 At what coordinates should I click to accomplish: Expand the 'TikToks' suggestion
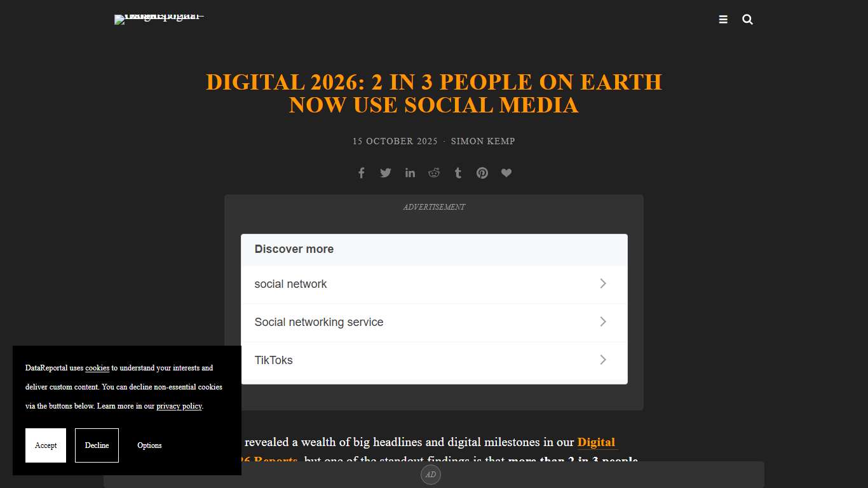pyautogui.click(x=433, y=360)
